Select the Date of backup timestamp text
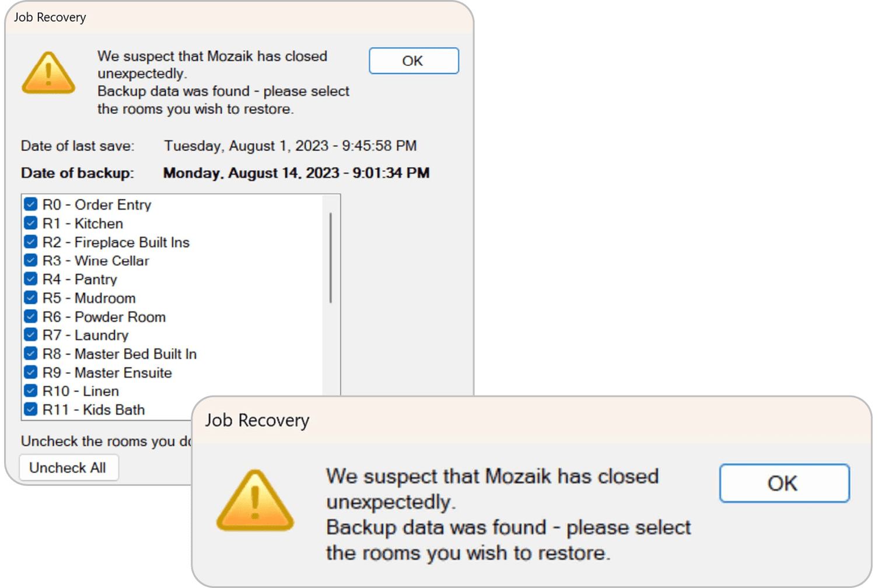878x588 pixels. pos(296,173)
